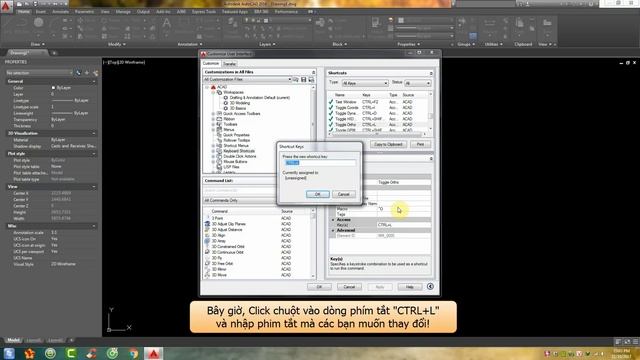Expand the Modify ribbon panel
640x360 pixels.
[116, 44]
